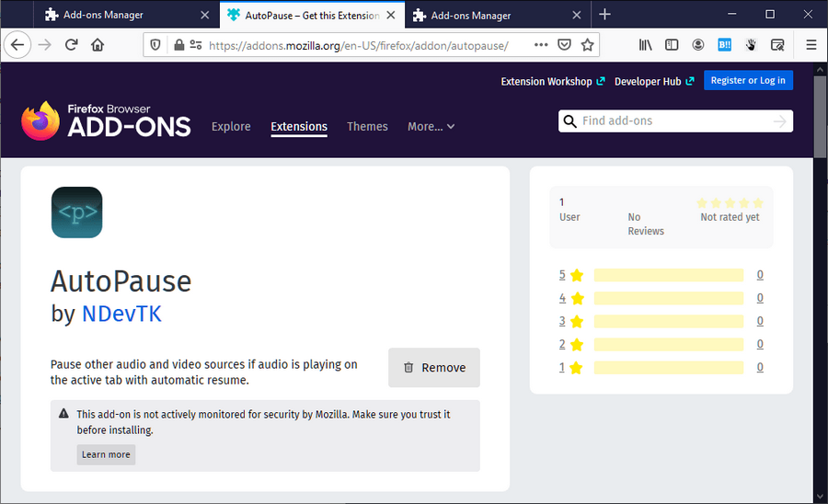Click the Learn more button
Image resolution: width=828 pixels, height=504 pixels.
pos(106,454)
